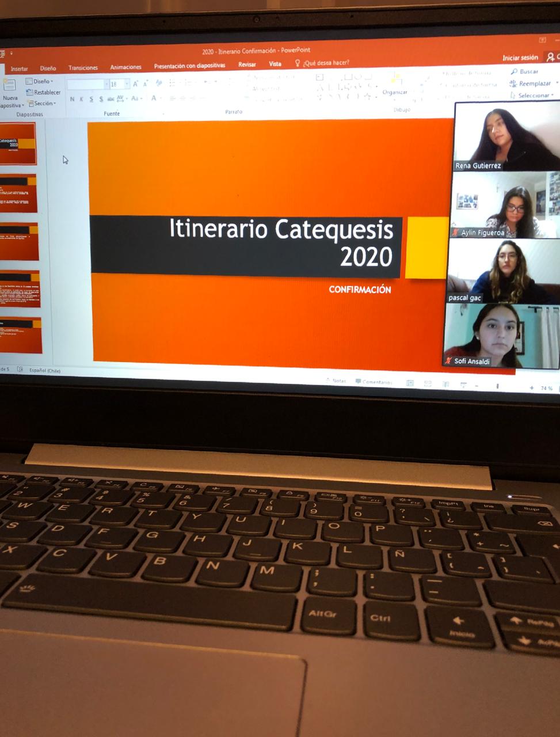Switch to Normal view in status bar
The image size is (560, 737).
point(410,383)
